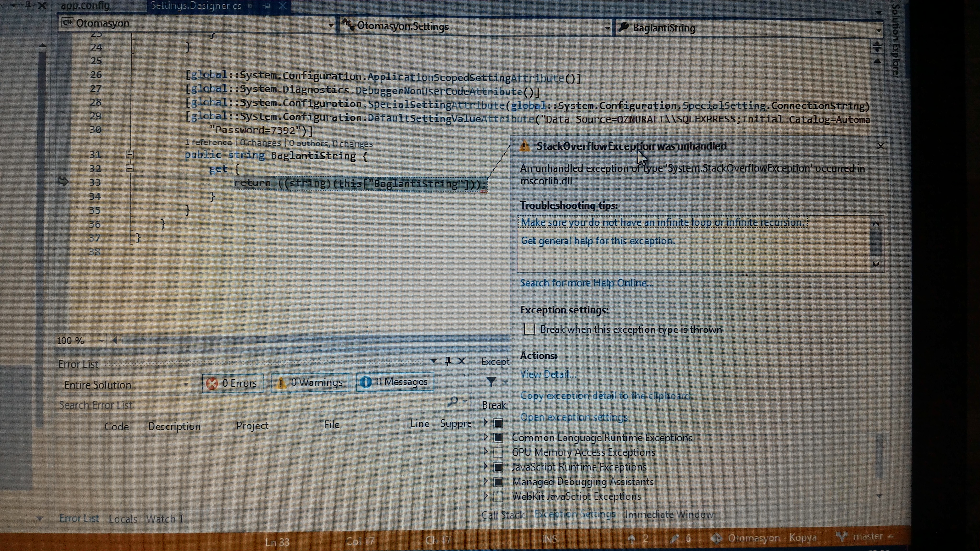Dismiss the StackOverflowException popup
The image size is (980, 551).
pyautogui.click(x=880, y=146)
